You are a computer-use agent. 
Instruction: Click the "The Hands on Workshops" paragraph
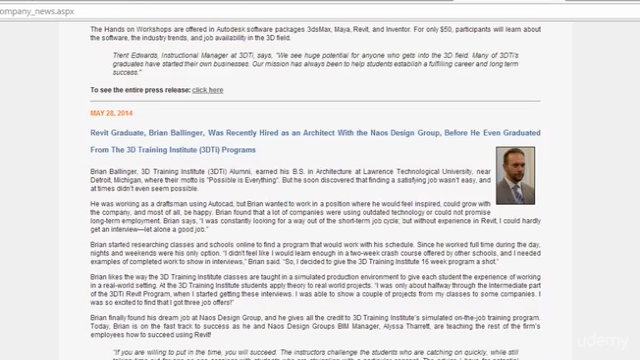tap(315, 33)
